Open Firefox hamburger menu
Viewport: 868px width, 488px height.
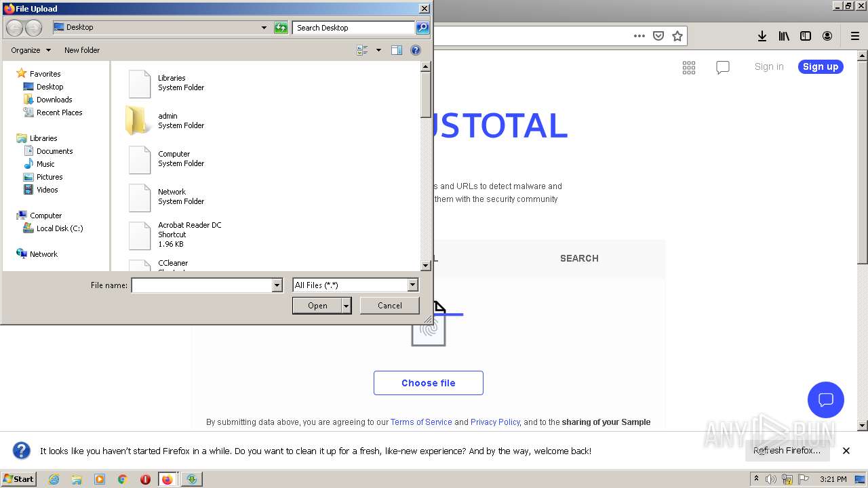[x=855, y=36]
